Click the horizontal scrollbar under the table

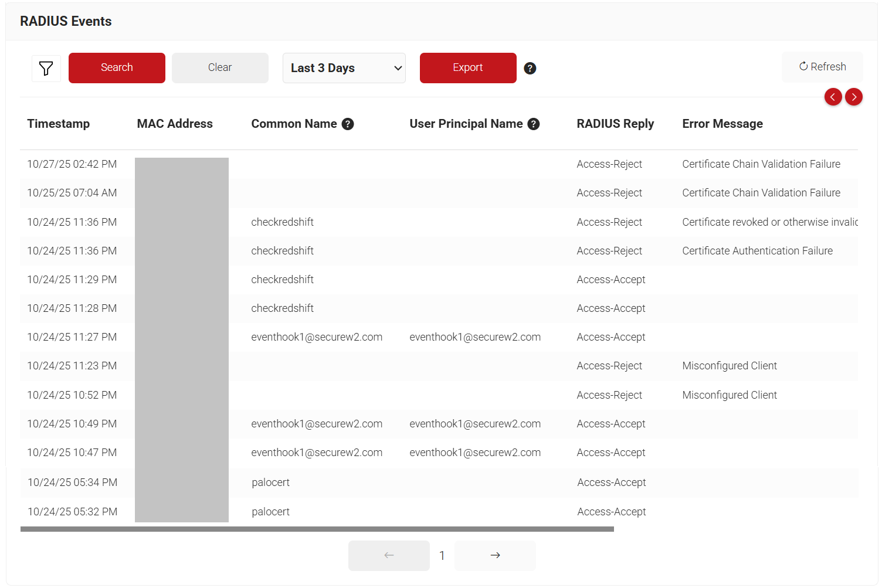click(317, 529)
